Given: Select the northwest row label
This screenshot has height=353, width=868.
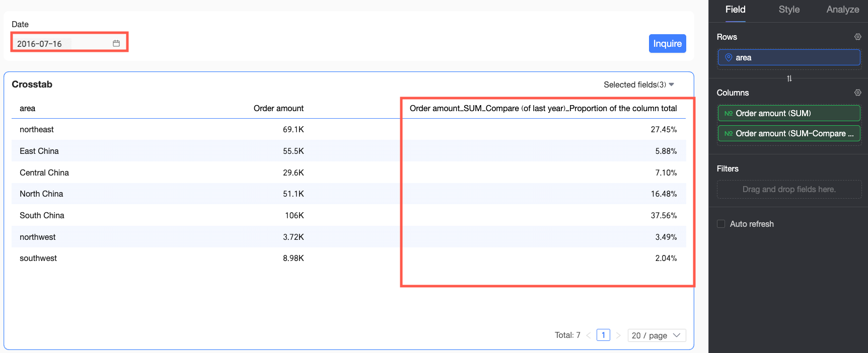Looking at the screenshot, I should 37,237.
